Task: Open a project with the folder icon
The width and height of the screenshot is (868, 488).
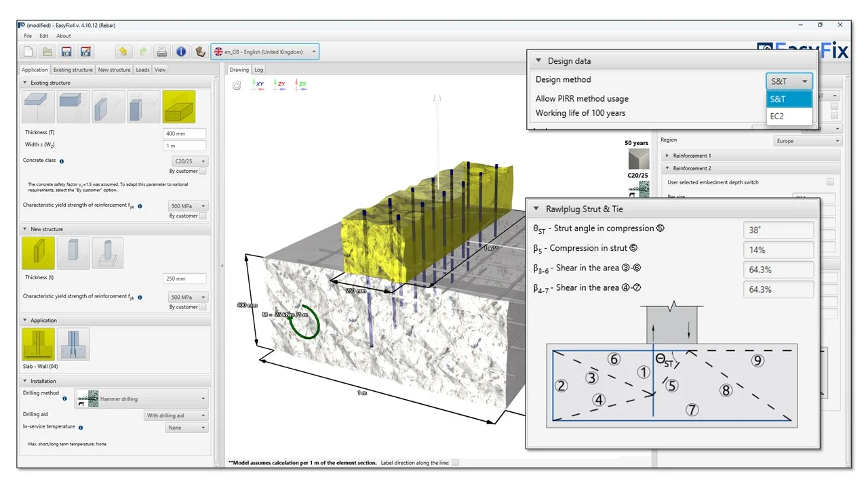Action: coord(47,52)
